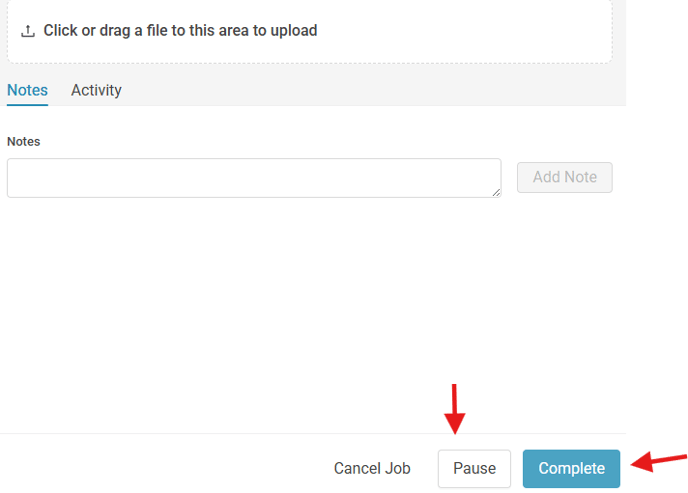
Task: Select the dashed file upload area
Action: point(310,32)
